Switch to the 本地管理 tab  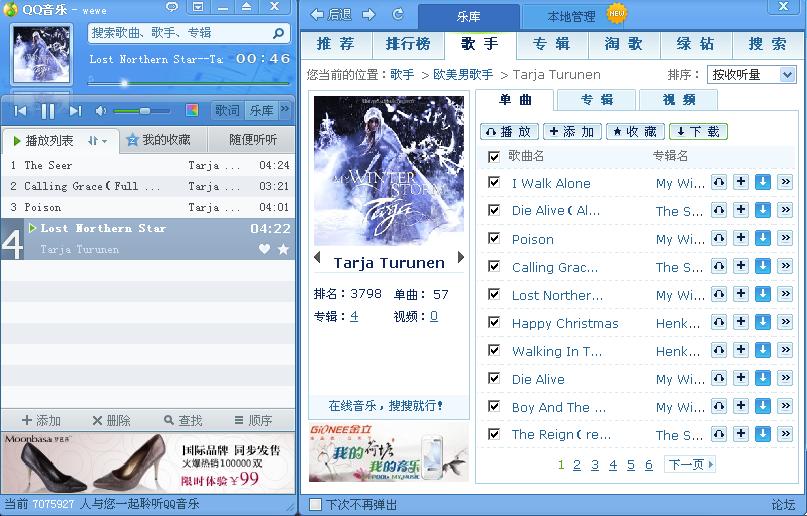click(571, 16)
